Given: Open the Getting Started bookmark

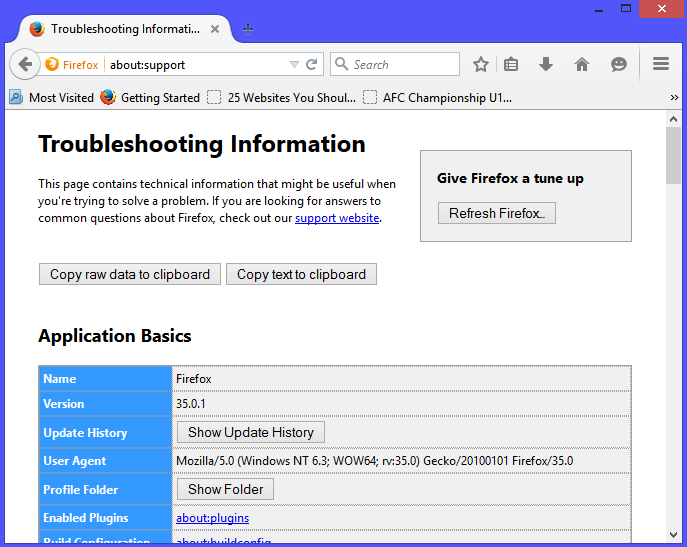Looking at the screenshot, I should tap(150, 98).
